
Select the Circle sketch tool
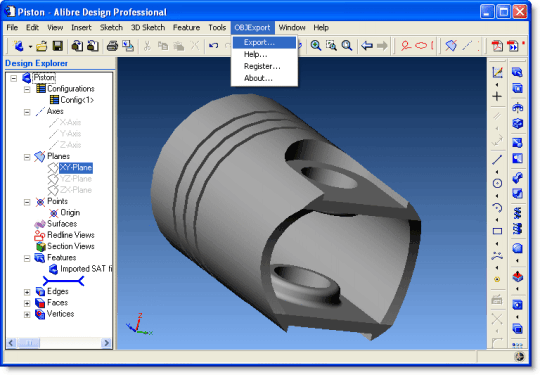pyautogui.click(x=497, y=184)
